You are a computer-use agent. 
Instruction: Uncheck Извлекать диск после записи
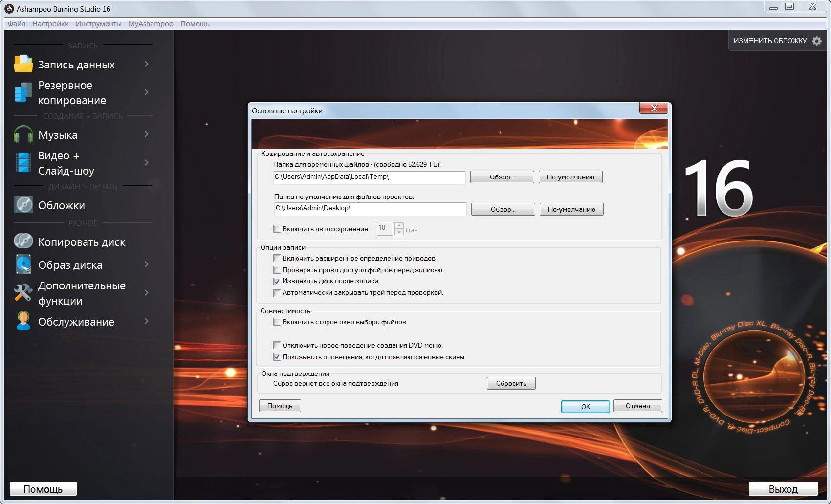277,281
